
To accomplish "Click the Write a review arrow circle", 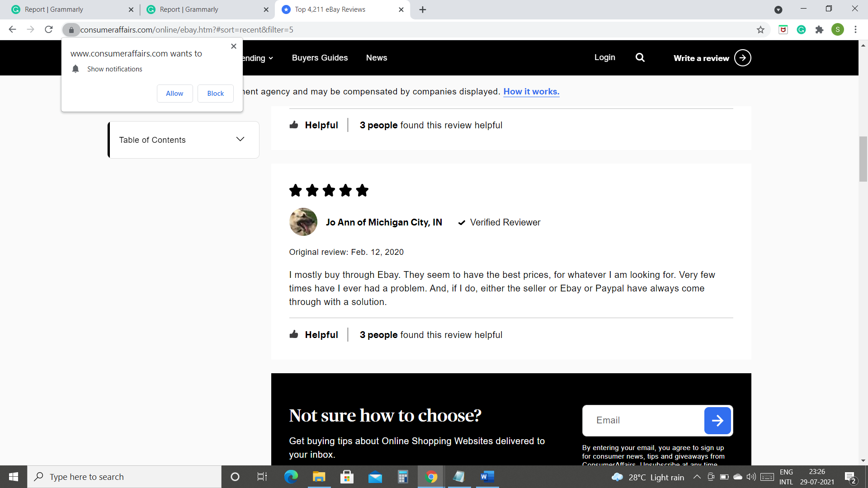I will [x=742, y=58].
